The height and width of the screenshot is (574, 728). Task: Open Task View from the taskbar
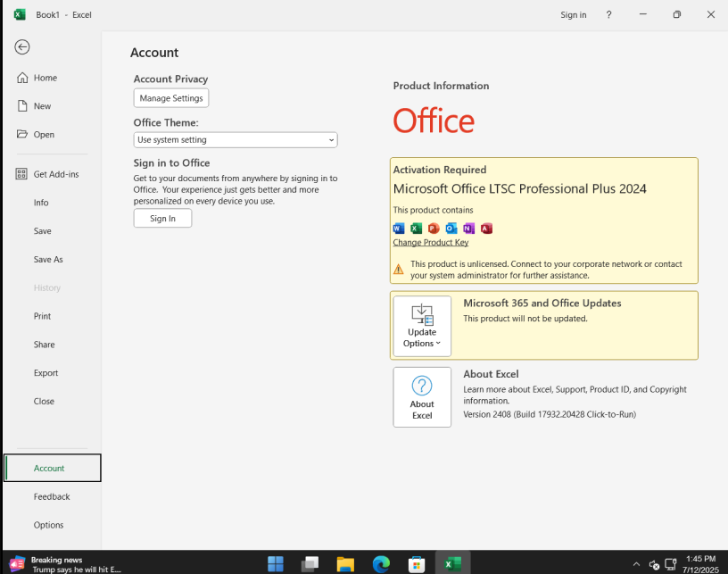(x=310, y=564)
